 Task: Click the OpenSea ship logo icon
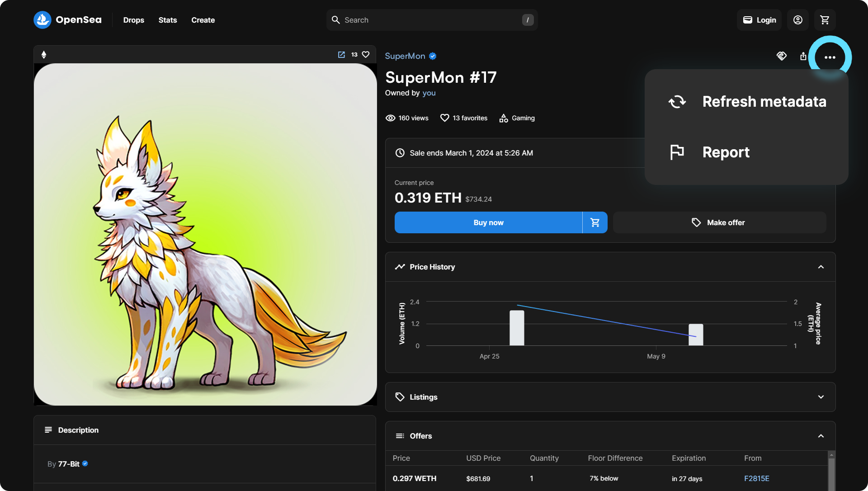pyautogui.click(x=42, y=20)
